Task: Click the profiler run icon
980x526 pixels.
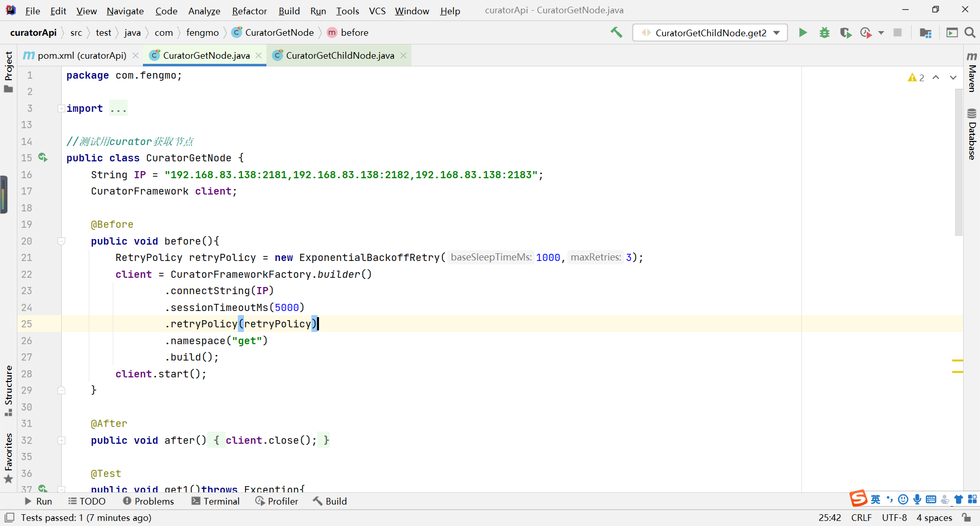Action: click(x=866, y=33)
